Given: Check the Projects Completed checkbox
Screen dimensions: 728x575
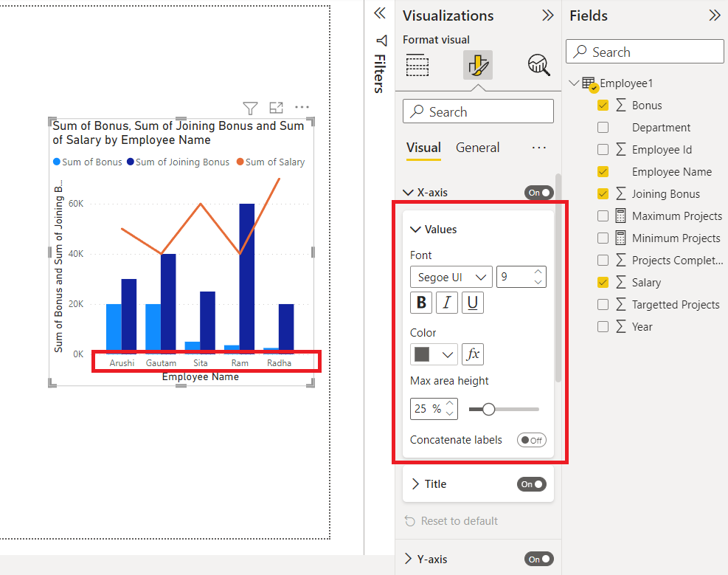Looking at the screenshot, I should point(603,260).
